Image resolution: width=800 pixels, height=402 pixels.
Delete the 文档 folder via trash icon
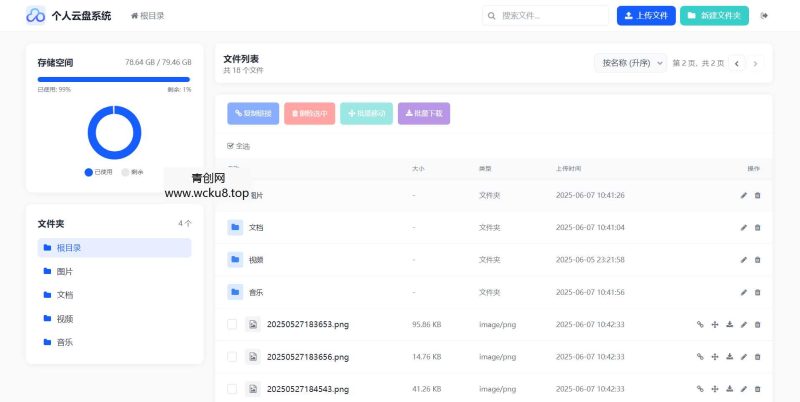[758, 228]
